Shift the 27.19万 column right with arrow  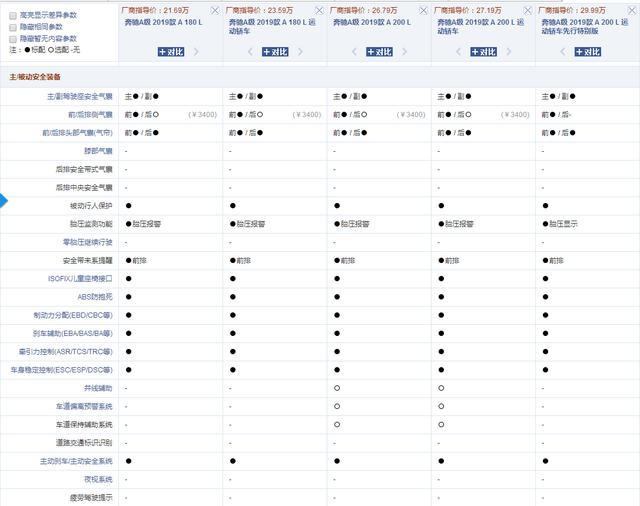tap(509, 52)
